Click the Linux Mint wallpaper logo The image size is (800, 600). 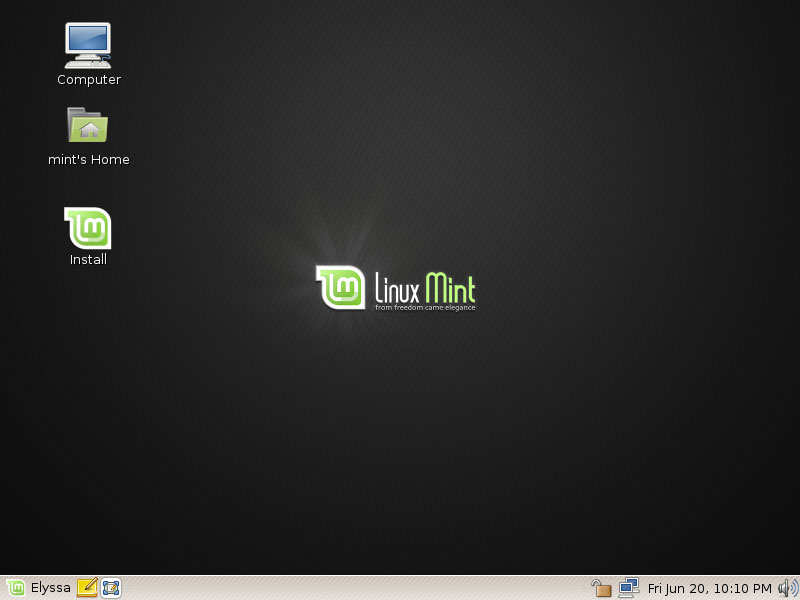341,287
